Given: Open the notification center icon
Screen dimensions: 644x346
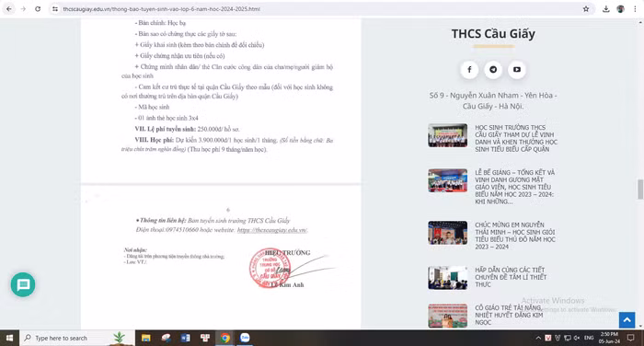Looking at the screenshot, I should [631, 338].
